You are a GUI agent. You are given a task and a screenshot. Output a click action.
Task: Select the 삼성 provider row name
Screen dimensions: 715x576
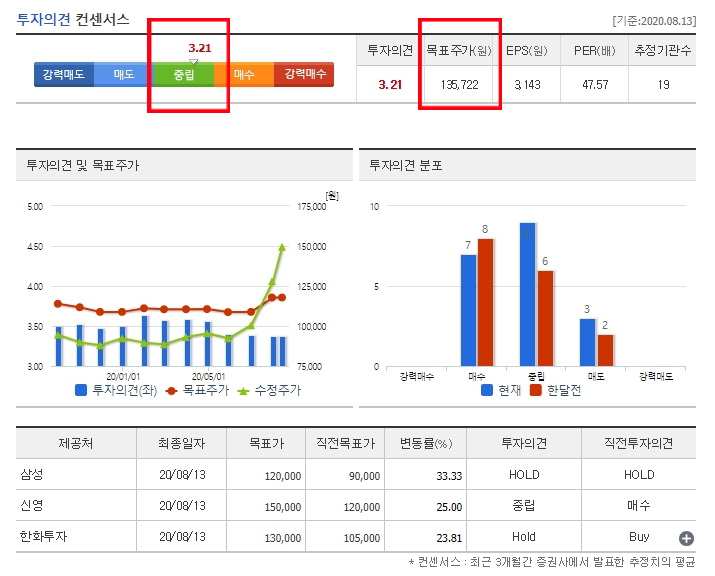coord(31,474)
